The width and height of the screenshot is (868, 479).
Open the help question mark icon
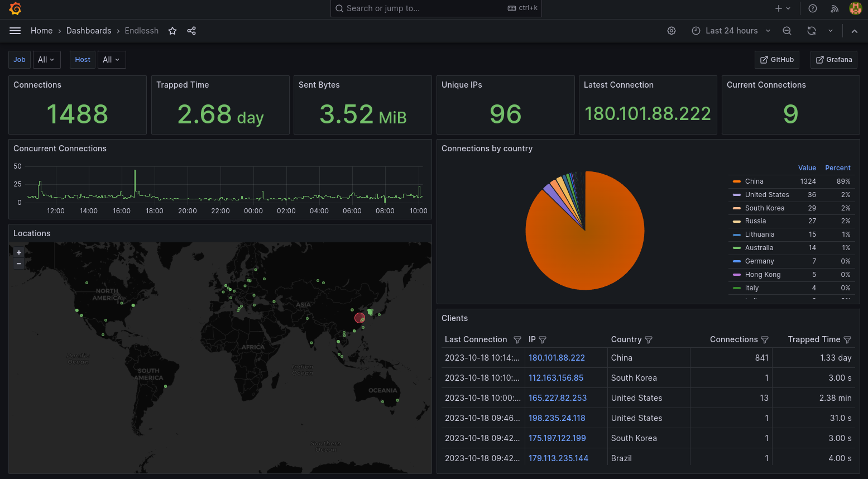(813, 8)
